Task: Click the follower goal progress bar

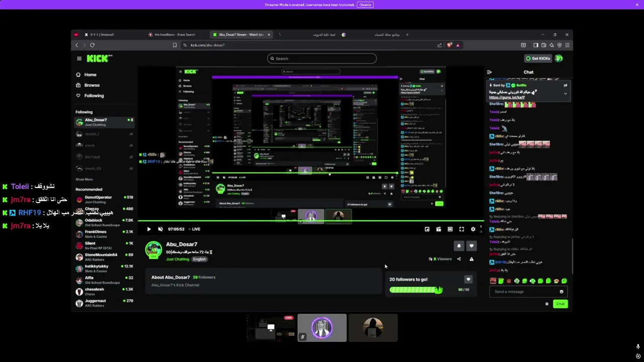Action: [x=416, y=290]
